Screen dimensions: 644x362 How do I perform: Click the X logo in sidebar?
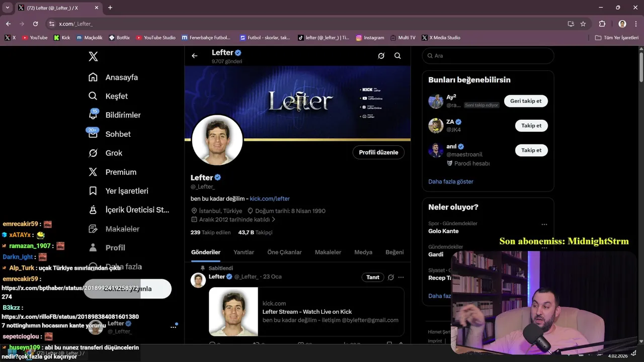click(x=93, y=56)
